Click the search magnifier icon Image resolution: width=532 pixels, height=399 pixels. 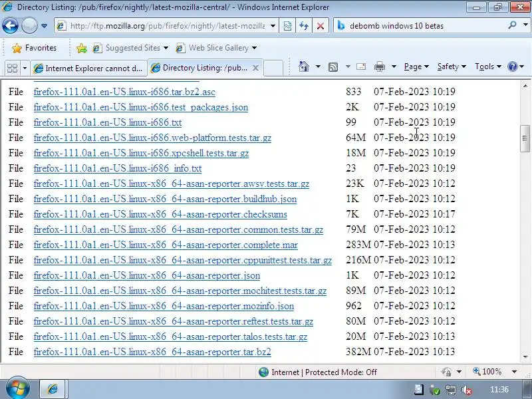512,25
